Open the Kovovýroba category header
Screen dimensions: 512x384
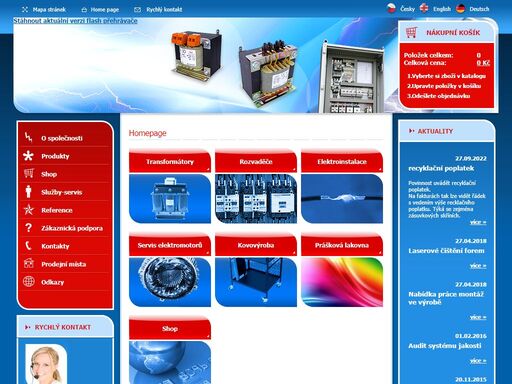coord(256,245)
